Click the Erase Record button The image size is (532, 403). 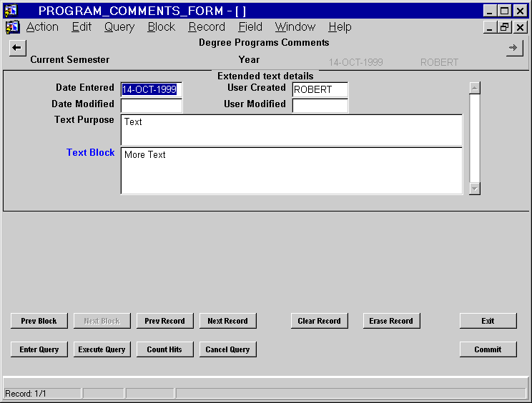tap(392, 321)
